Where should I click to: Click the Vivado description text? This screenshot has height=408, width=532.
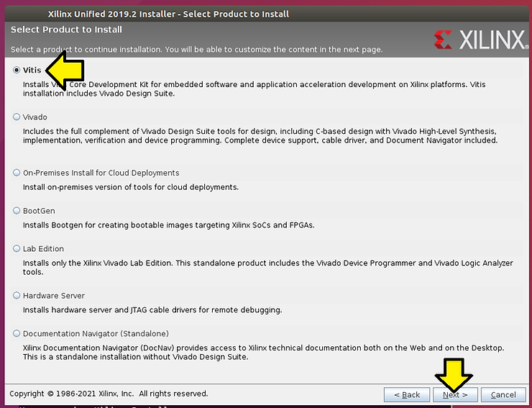[259, 136]
